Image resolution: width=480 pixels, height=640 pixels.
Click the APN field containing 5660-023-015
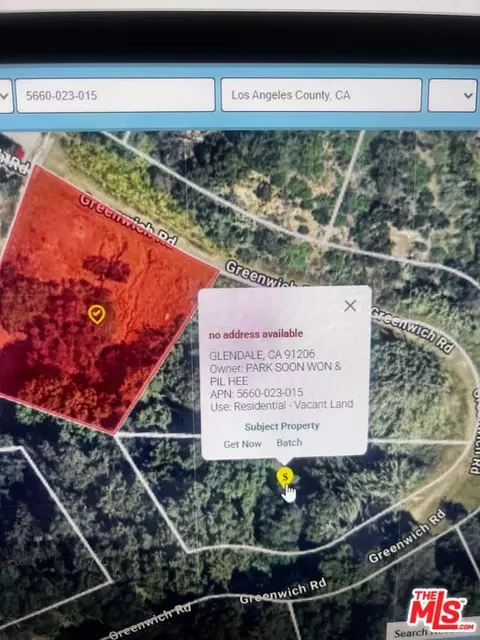[x=115, y=96]
